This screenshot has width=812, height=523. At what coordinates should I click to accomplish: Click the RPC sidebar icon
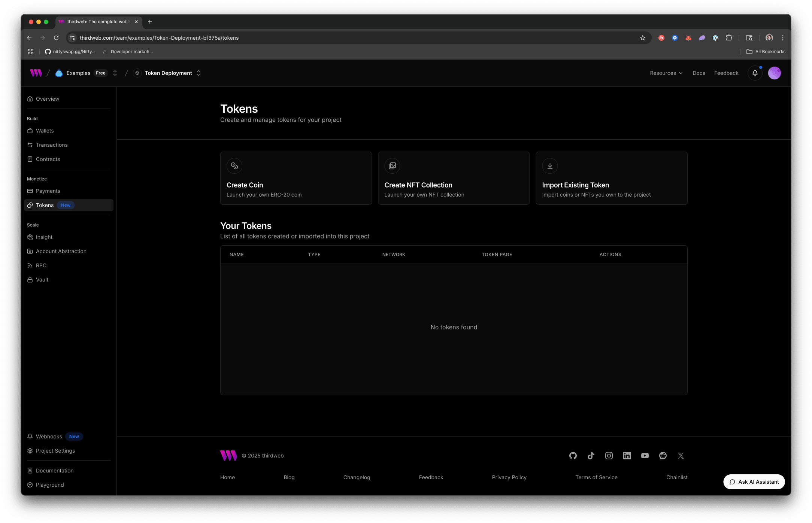coord(30,265)
